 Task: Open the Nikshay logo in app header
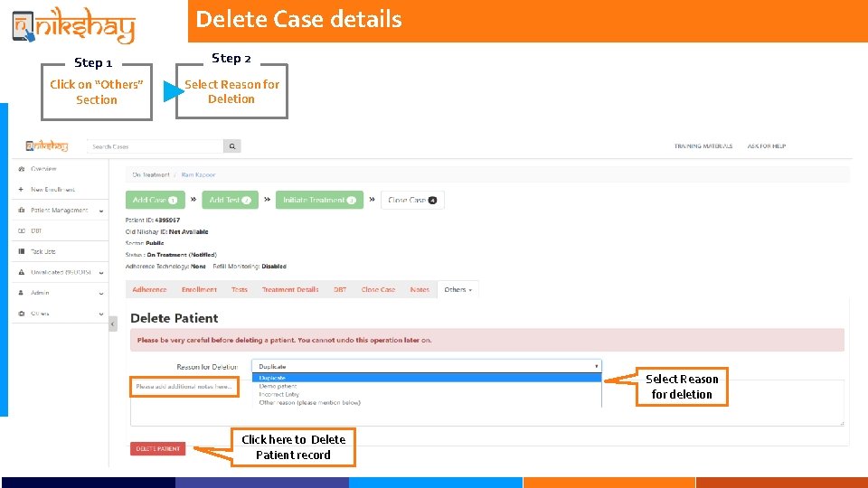point(47,145)
